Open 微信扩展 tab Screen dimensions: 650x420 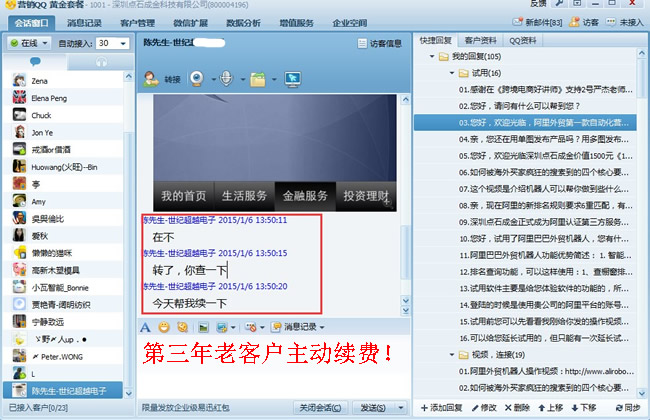tap(190, 23)
